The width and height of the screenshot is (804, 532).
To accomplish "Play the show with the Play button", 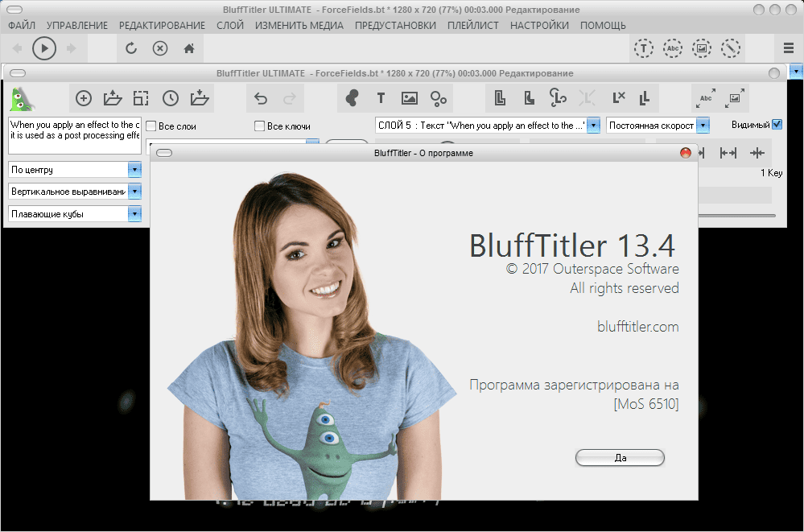I will (44, 48).
